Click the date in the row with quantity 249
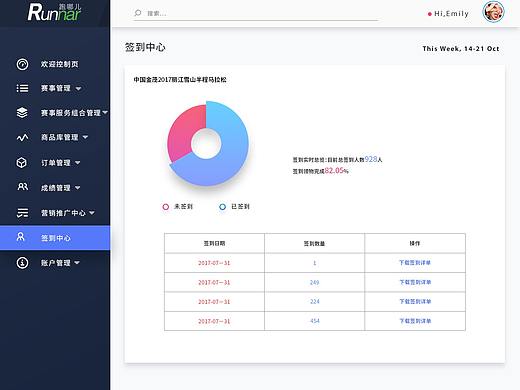520x390 pixels. [x=214, y=282]
